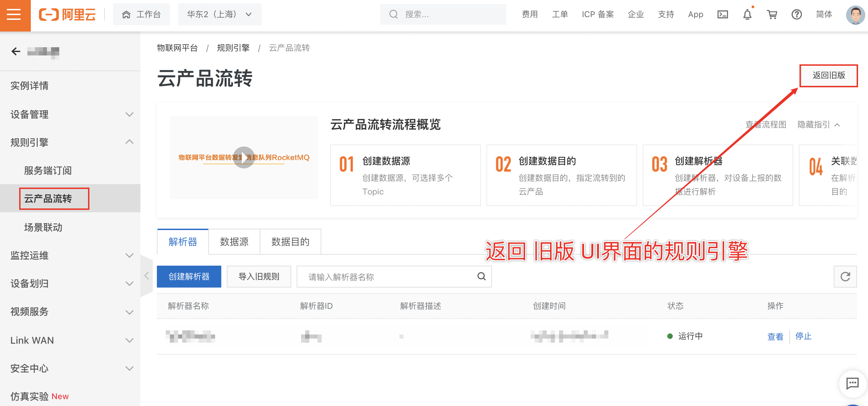Select 场景联动 in the sidebar

pos(43,227)
